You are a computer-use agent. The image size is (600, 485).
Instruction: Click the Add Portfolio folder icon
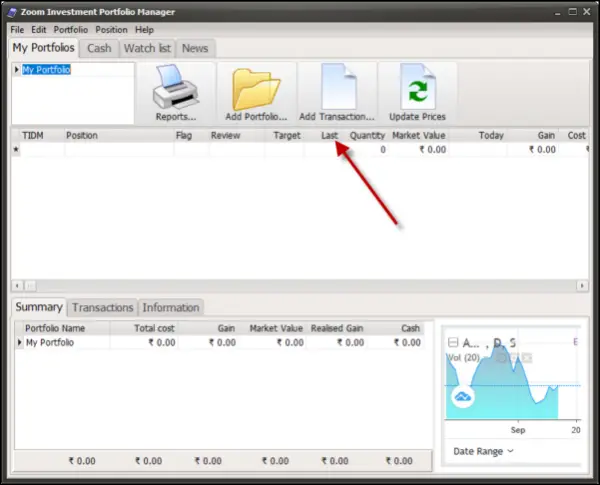[x=256, y=89]
